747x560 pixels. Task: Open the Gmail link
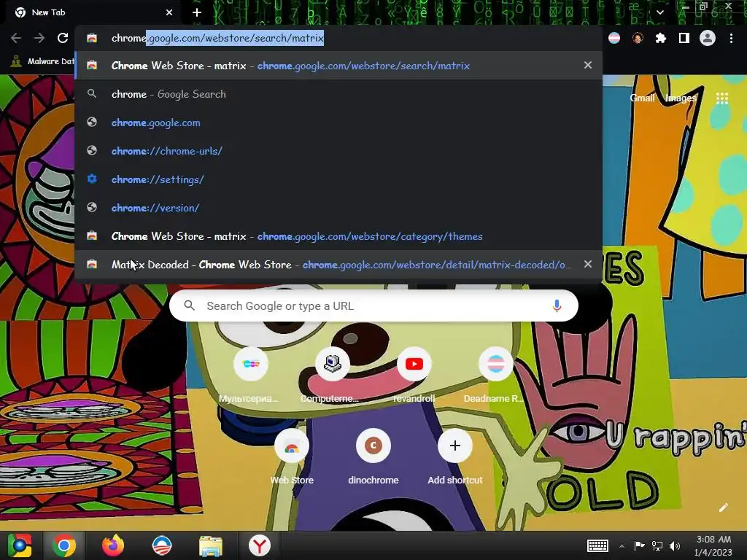point(642,98)
